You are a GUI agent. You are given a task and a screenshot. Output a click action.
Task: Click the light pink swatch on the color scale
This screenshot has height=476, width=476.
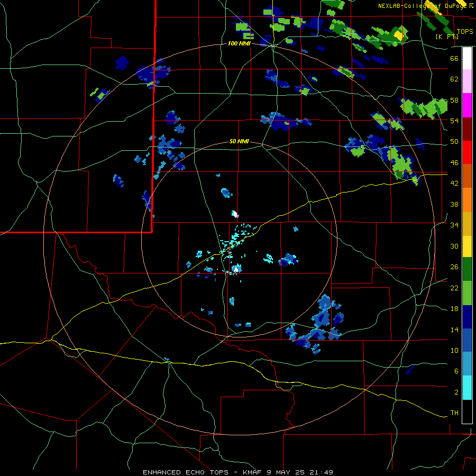coord(467,81)
